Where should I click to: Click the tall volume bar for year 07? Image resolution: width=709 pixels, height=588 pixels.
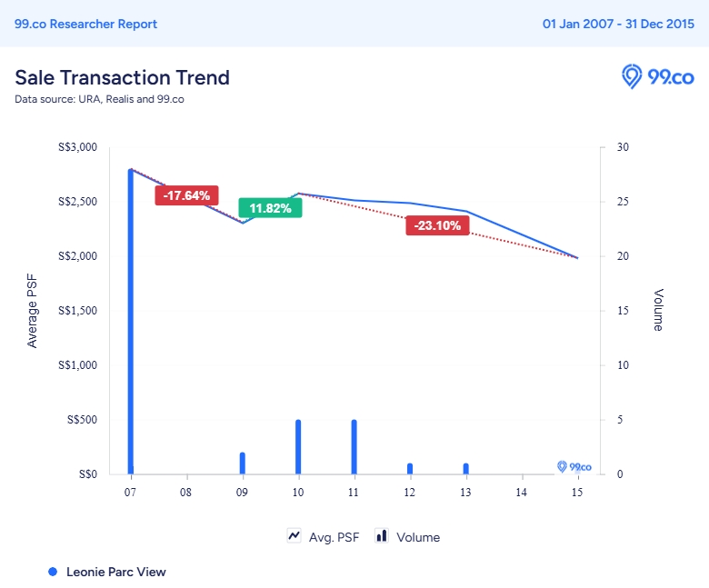(x=131, y=318)
